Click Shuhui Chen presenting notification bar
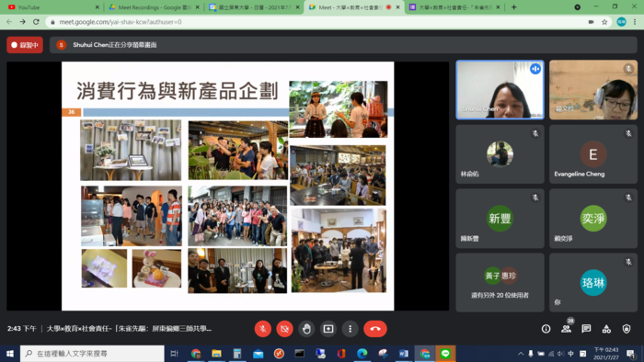The width and height of the screenshot is (644, 362). click(343, 45)
